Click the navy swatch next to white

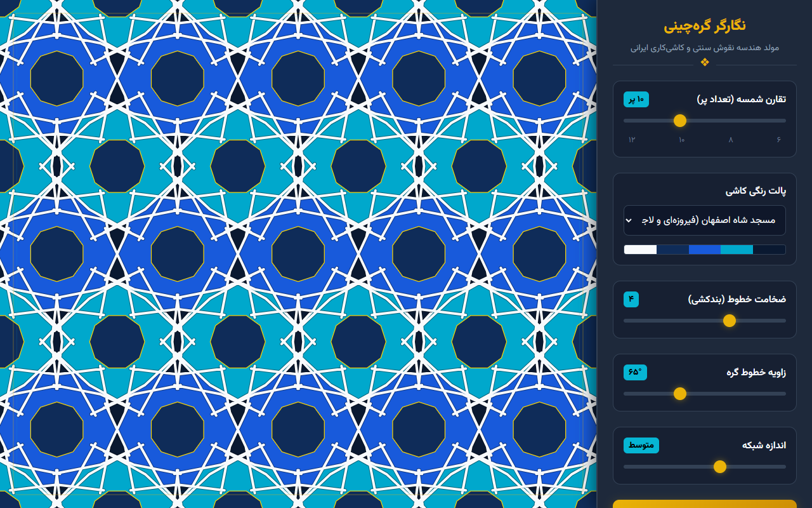(x=672, y=250)
